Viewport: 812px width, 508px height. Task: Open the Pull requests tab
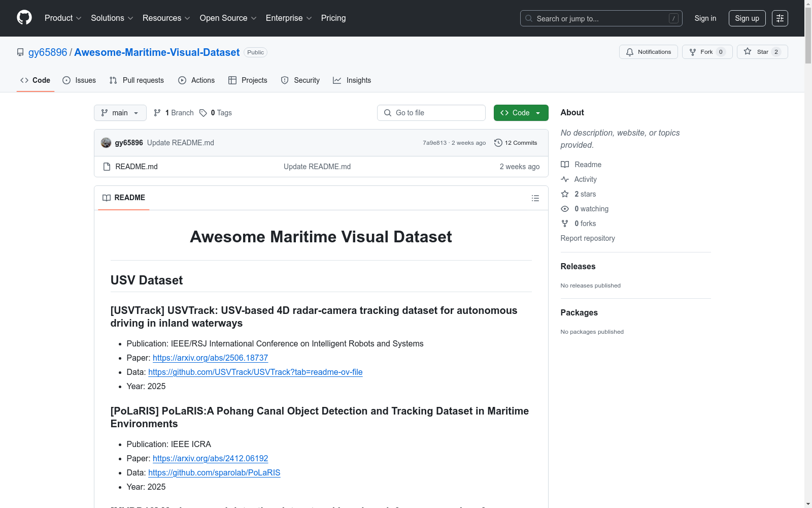(137, 80)
